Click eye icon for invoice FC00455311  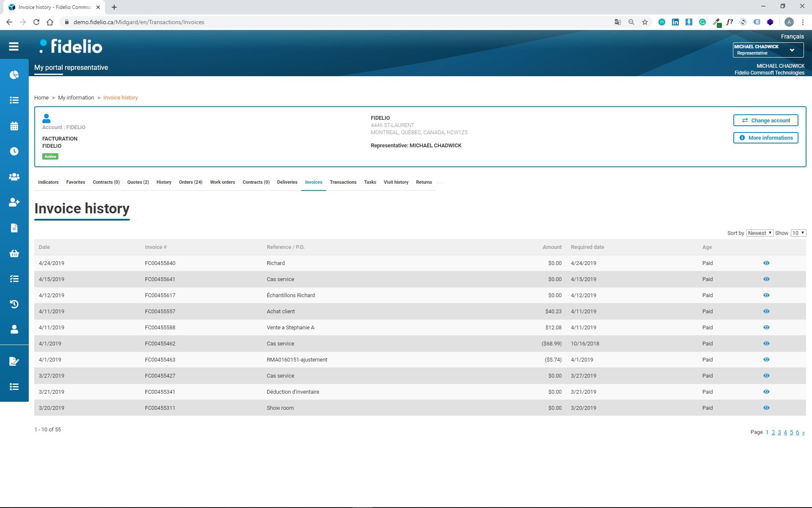click(766, 408)
